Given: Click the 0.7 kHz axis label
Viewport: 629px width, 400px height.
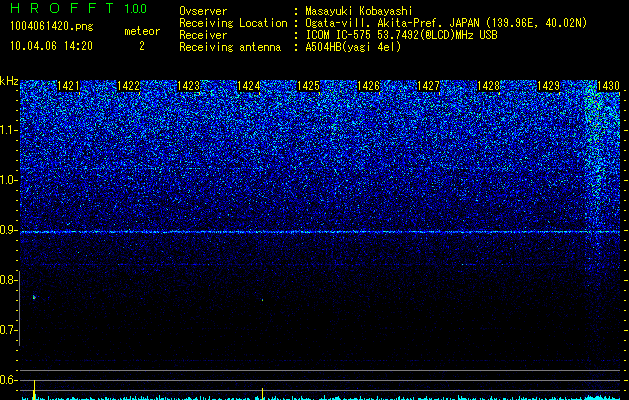Looking at the screenshot, I should (x=8, y=330).
